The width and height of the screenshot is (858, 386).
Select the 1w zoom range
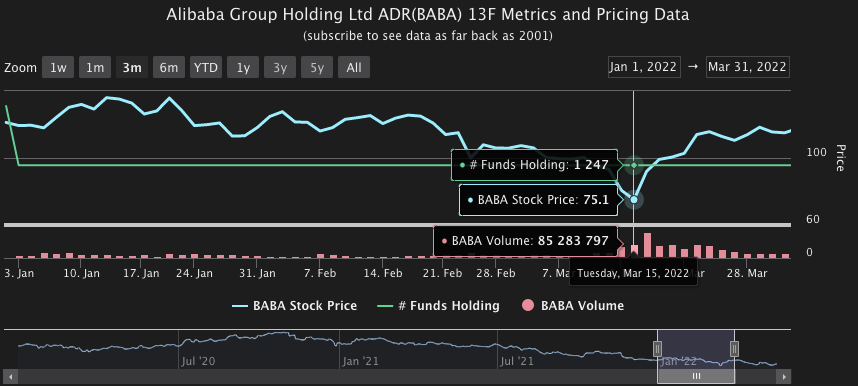(x=58, y=68)
